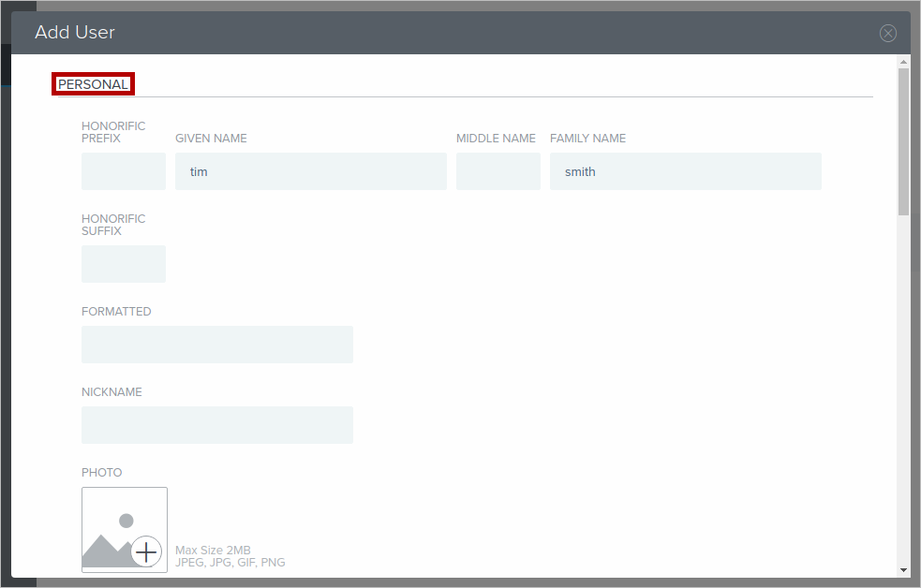Click the plus icon to upload photo
Screen dimensions: 921x588
146,552
